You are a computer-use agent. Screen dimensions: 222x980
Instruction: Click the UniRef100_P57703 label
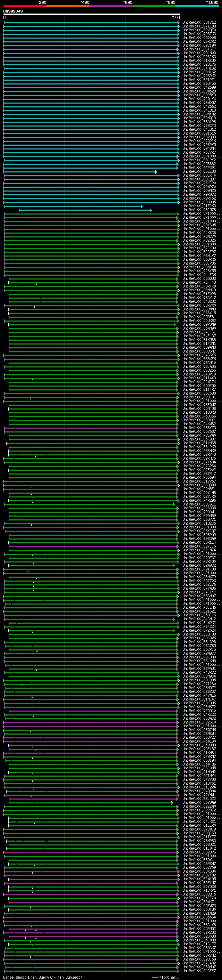coord(199,581)
